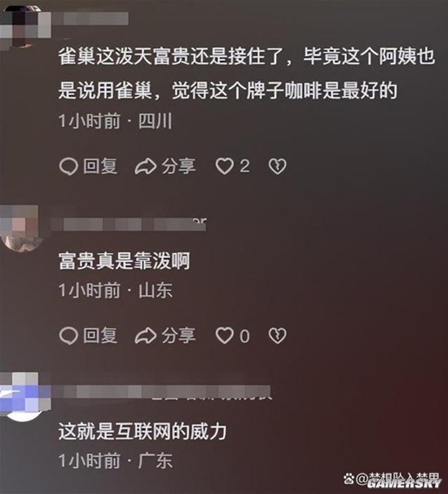Open the blurred username above 富贵真是靠泼啊
Screen dimensions: 448x494
tap(129, 224)
